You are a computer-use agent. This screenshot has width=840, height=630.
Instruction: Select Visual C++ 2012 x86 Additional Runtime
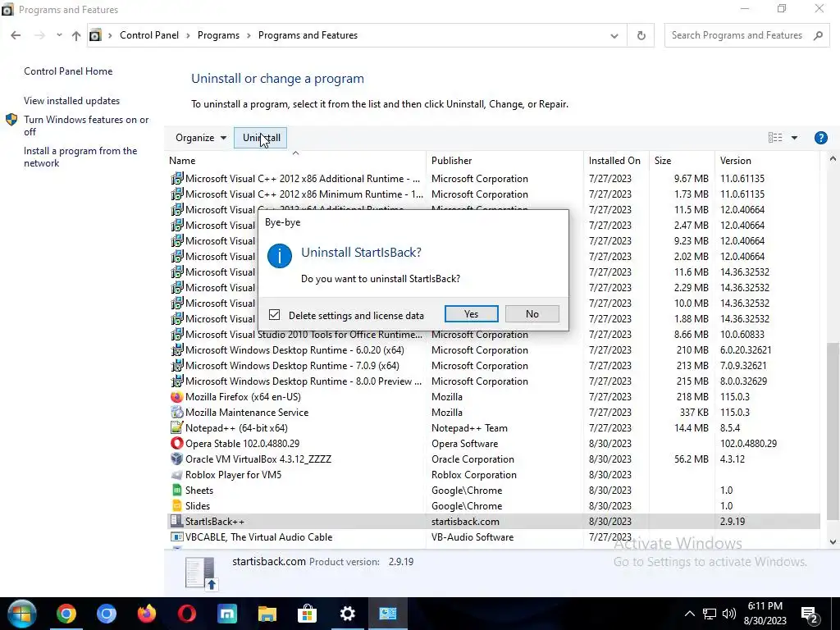point(494,179)
